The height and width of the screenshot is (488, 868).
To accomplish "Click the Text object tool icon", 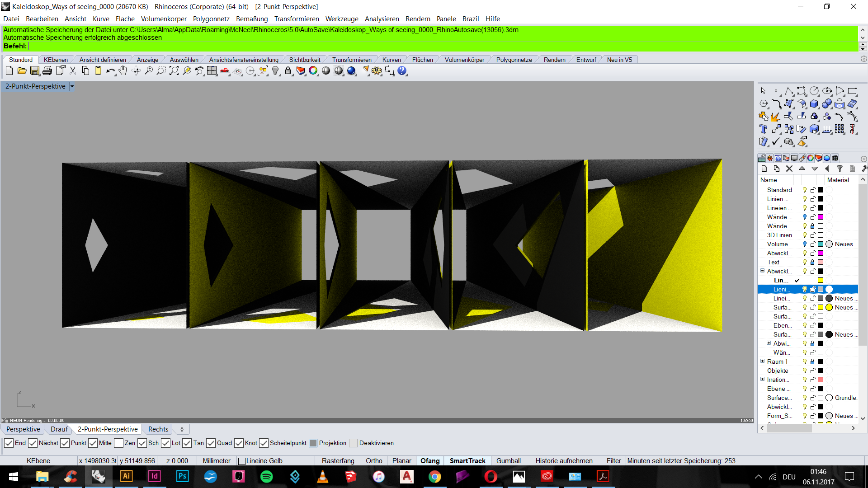I will [764, 129].
